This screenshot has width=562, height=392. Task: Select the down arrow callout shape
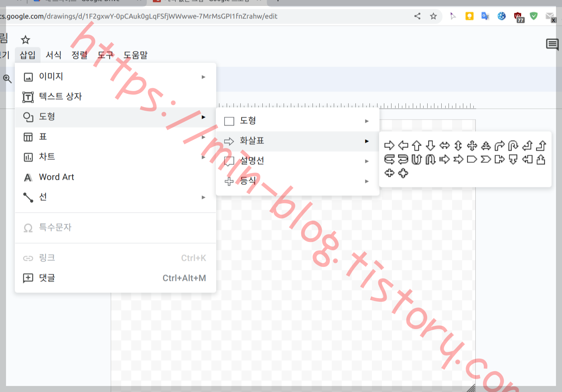click(x=513, y=159)
